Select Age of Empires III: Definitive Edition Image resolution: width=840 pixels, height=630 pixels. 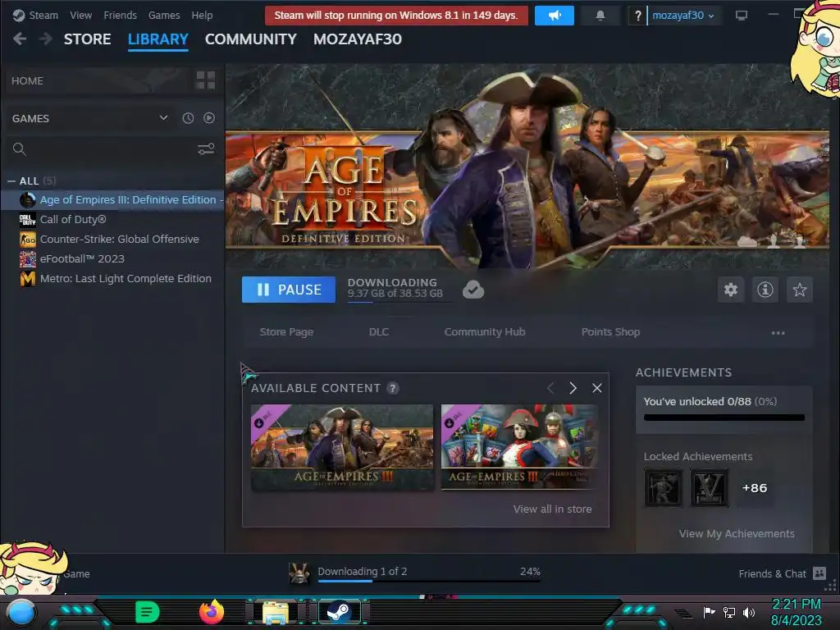(x=112, y=200)
